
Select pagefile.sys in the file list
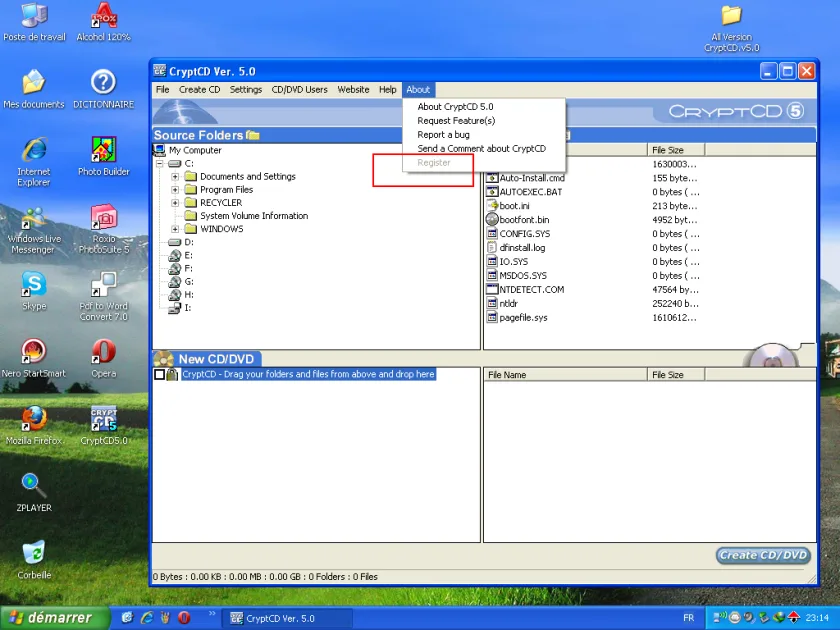pos(523,317)
